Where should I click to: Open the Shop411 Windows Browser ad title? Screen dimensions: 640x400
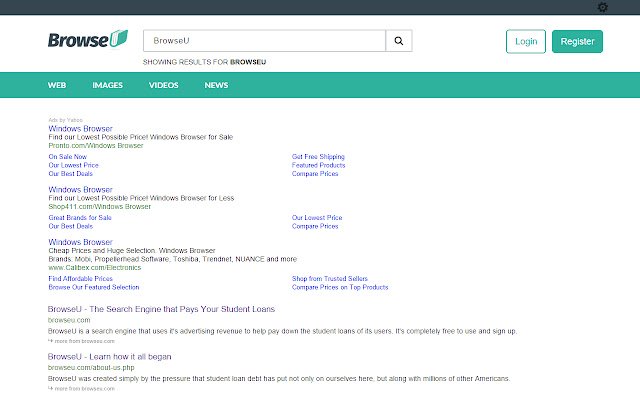coord(80,190)
